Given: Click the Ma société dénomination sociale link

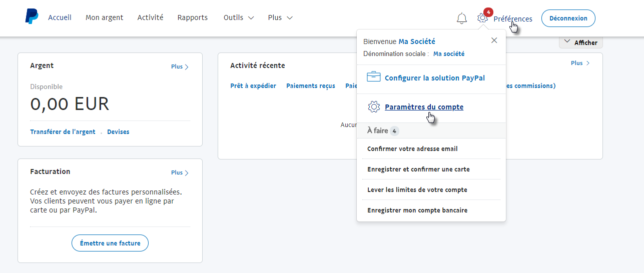Looking at the screenshot, I should click(449, 53).
